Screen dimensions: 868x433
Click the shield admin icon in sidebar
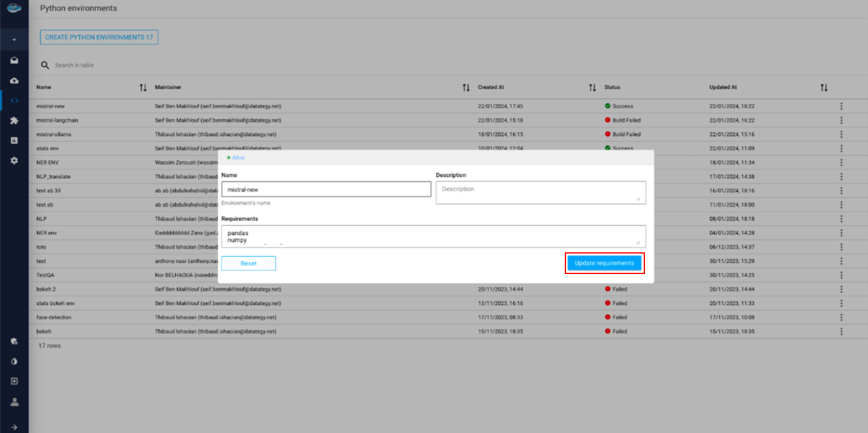(14, 341)
